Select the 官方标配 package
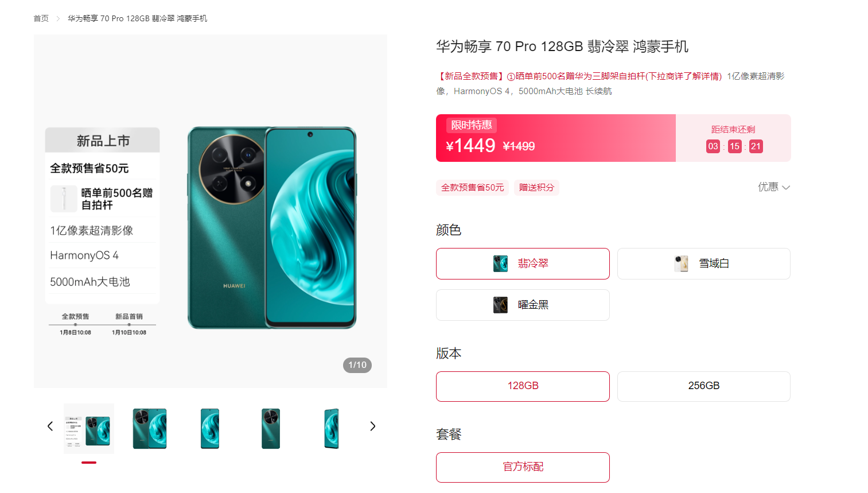 [523, 467]
